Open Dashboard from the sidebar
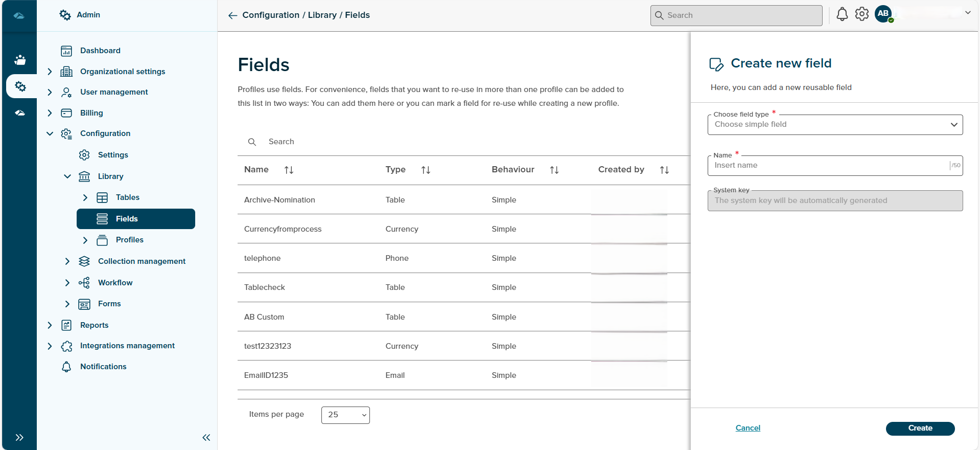Image resolution: width=980 pixels, height=450 pixels. point(100,51)
